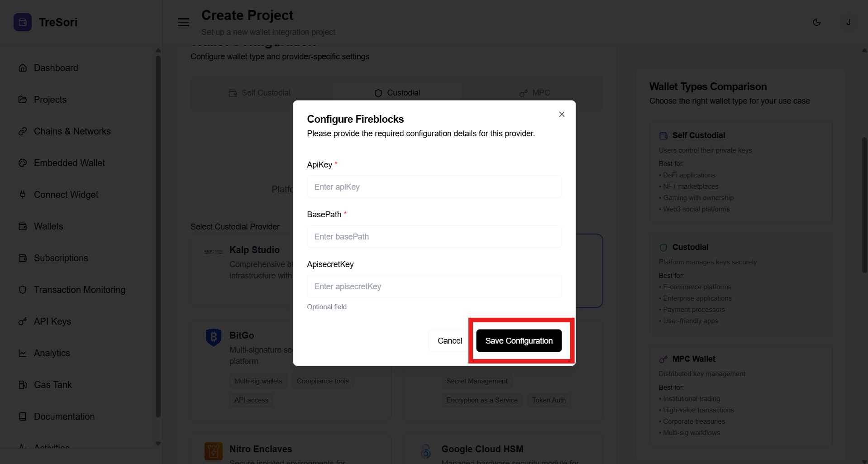Click the ApisecretKey input box
The image size is (868, 464).
[x=434, y=287]
